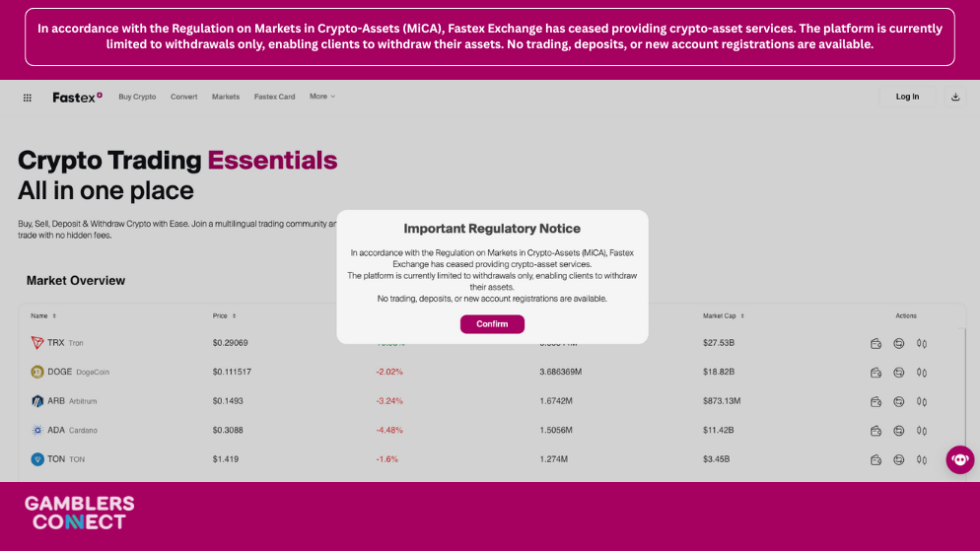The width and height of the screenshot is (980, 551).
Task: Click the ADA Cardano coin logo
Action: point(37,430)
